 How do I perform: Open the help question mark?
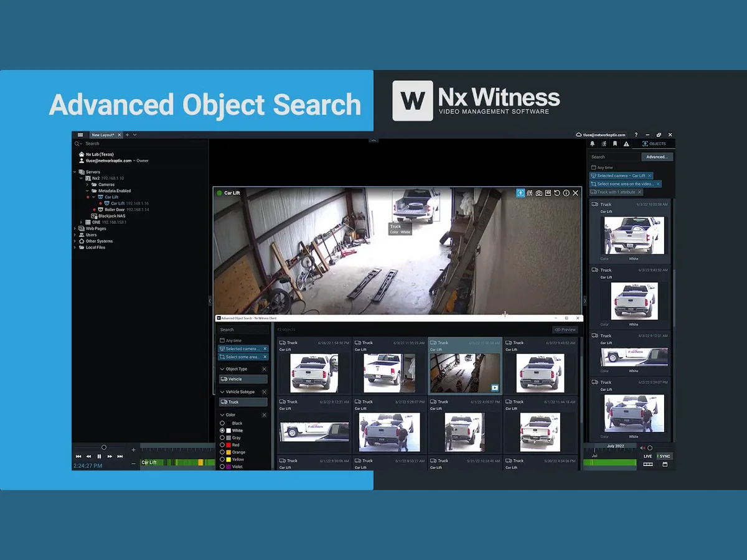[636, 135]
